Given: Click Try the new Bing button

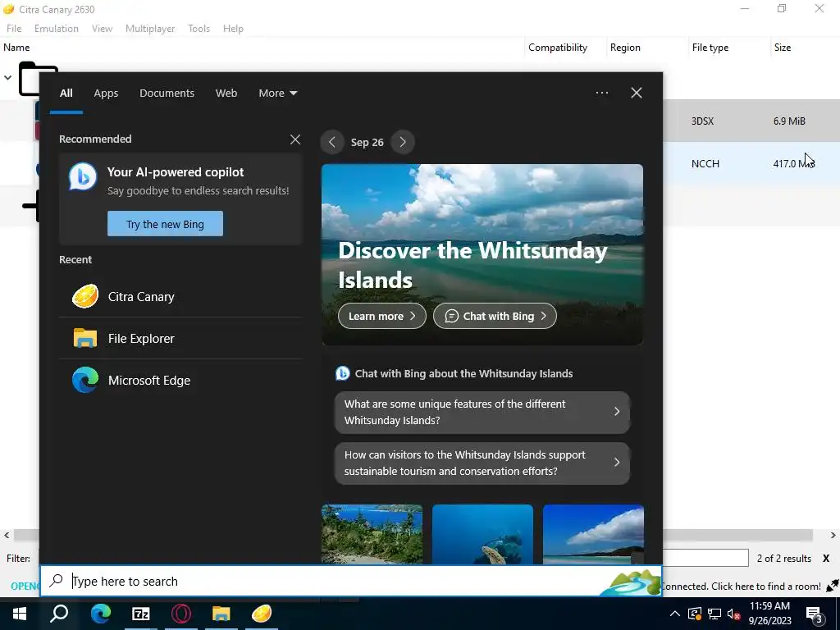Looking at the screenshot, I should pyautogui.click(x=165, y=224).
